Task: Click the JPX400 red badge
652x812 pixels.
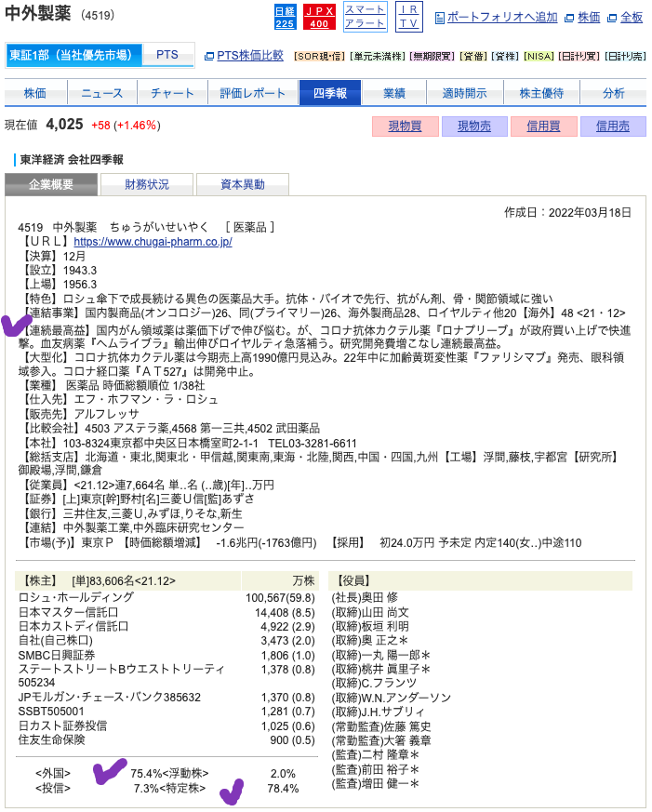Action: pyautogui.click(x=320, y=17)
